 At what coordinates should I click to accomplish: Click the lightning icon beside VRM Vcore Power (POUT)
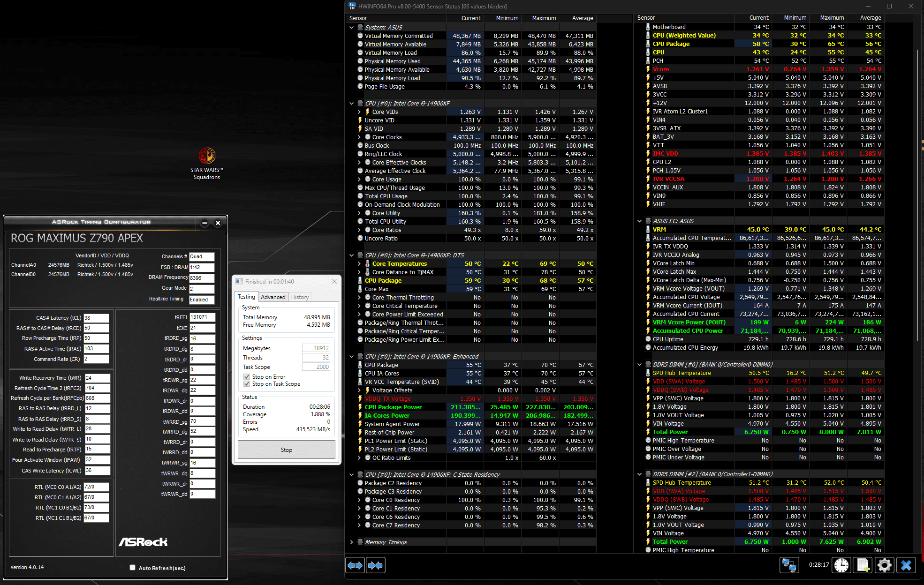tap(648, 322)
